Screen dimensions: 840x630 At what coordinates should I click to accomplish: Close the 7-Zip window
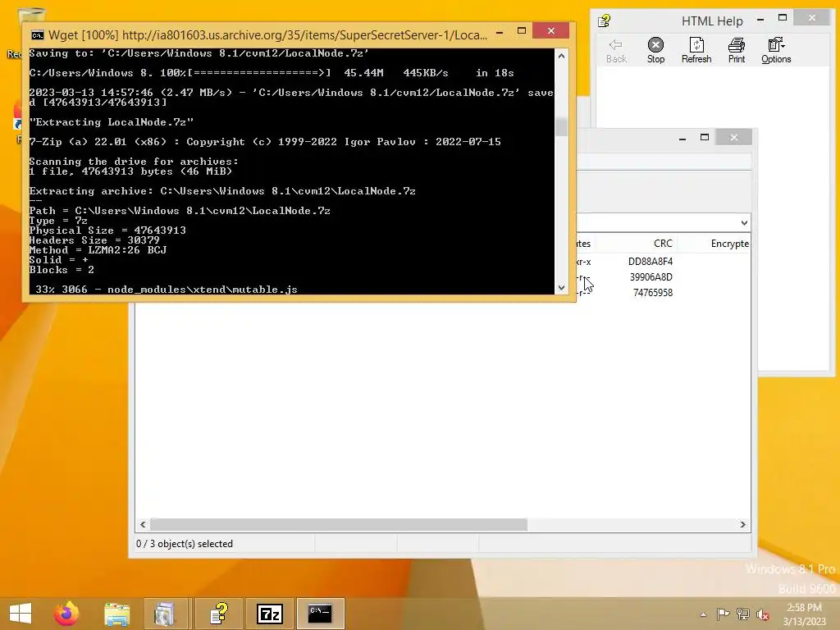click(734, 138)
